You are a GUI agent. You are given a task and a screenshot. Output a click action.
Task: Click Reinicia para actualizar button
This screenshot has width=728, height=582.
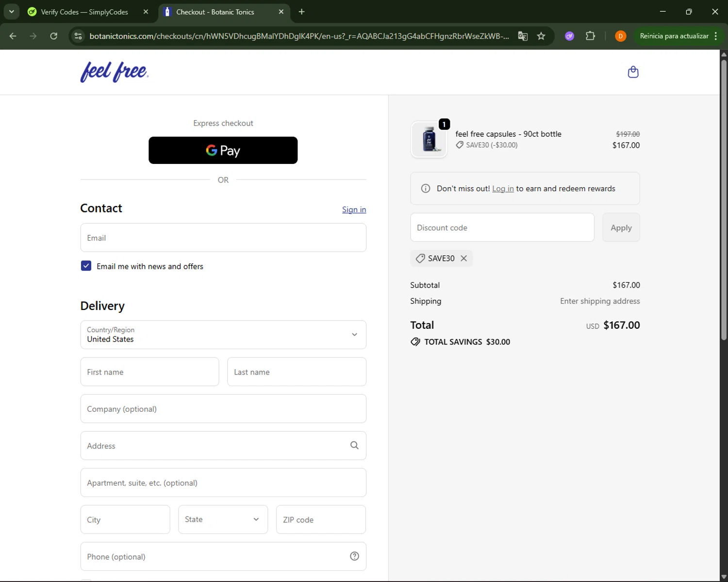[674, 36]
